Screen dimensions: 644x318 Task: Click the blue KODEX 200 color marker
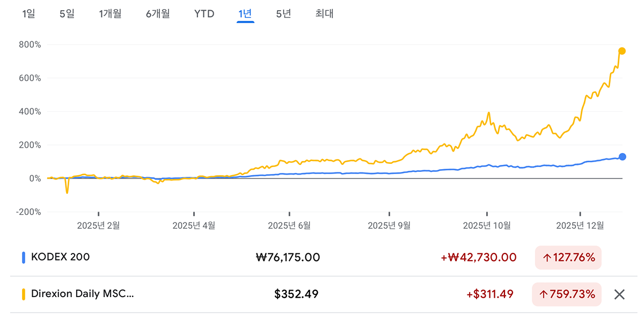24,257
